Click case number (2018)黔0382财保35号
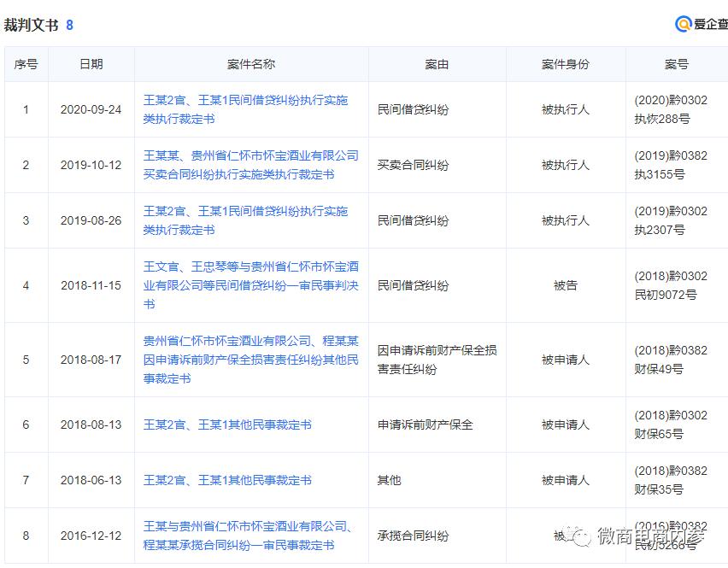 (x=671, y=480)
